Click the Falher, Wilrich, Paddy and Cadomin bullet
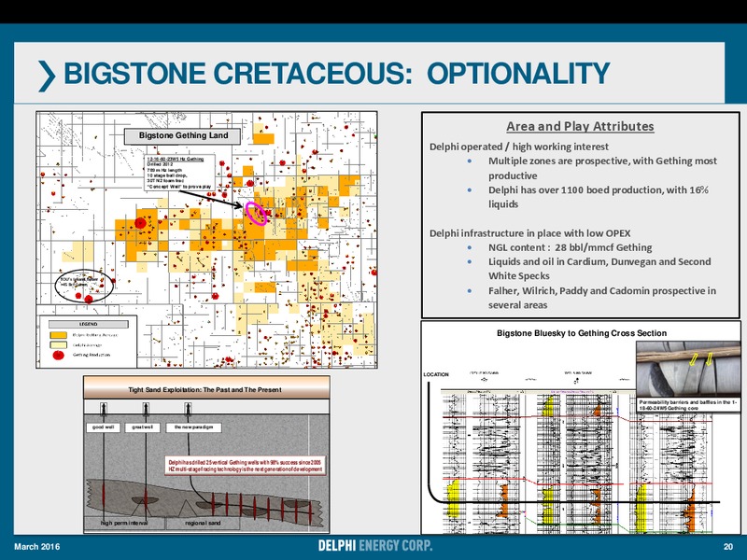 (x=601, y=298)
